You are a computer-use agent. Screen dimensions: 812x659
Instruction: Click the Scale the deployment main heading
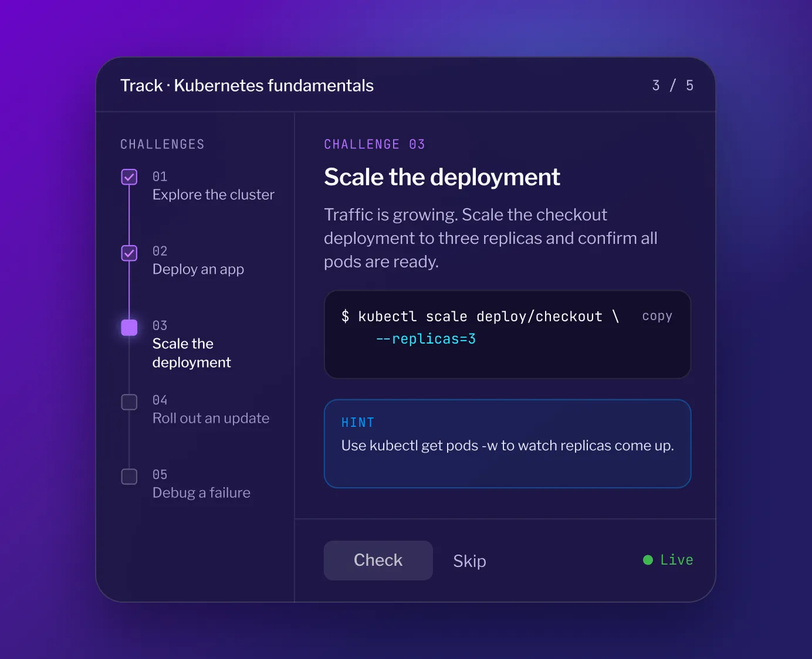[442, 177]
